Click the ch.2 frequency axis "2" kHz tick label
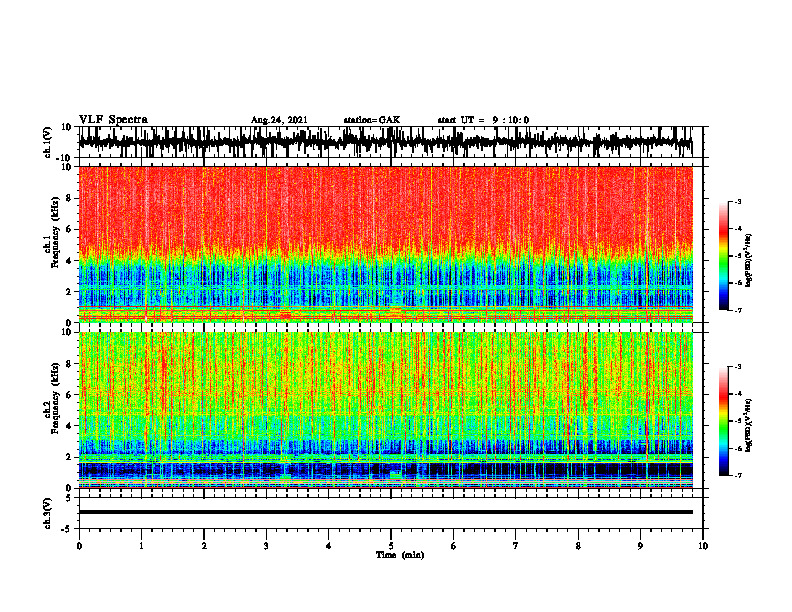Viewport: 792px width, 612px height. [69, 457]
